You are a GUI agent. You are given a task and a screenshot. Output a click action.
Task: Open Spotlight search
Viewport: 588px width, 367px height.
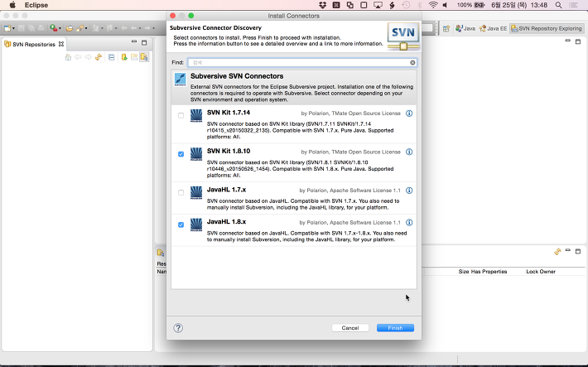pyautogui.click(x=558, y=5)
